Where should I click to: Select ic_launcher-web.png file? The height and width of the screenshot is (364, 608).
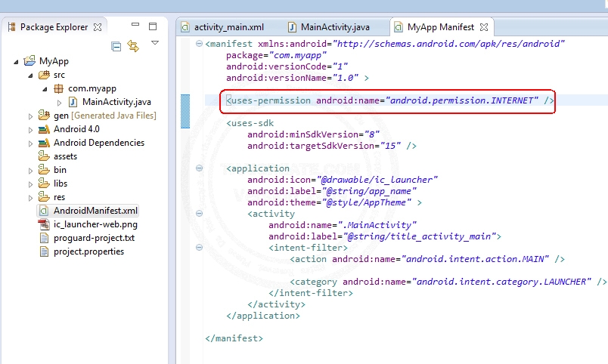(x=95, y=224)
